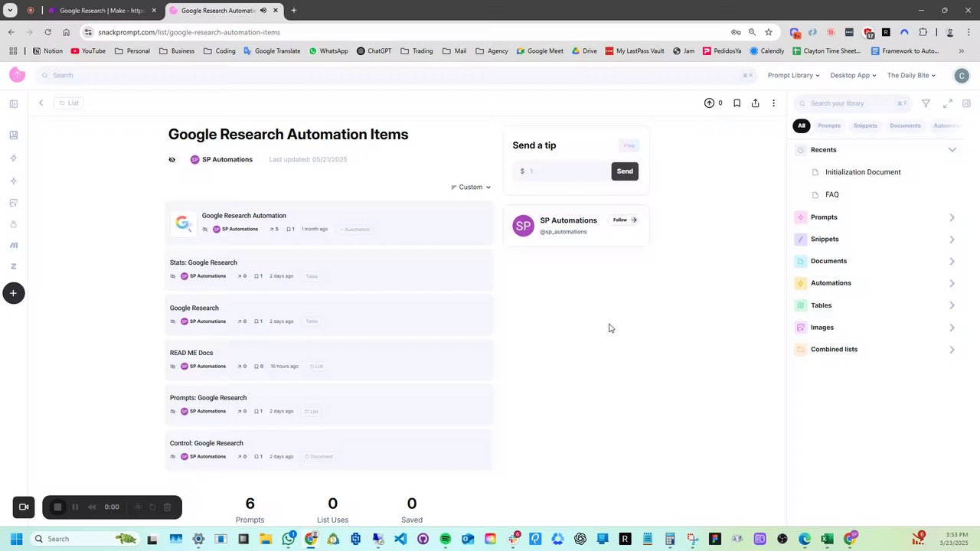Open Visual Studio Code from the taskbar
Image resolution: width=980 pixels, height=551 pixels.
tap(400, 539)
